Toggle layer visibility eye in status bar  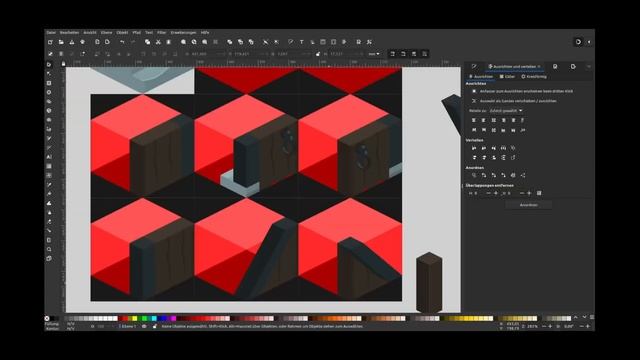[x=144, y=327]
